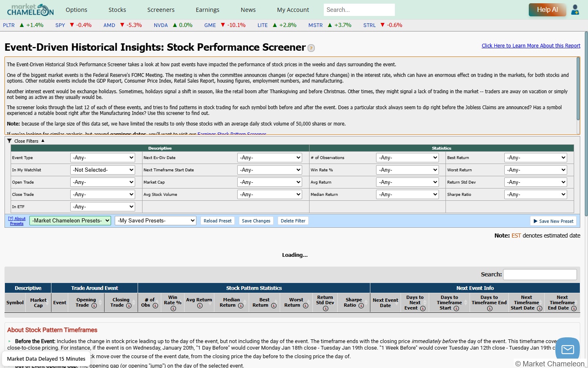The height and width of the screenshot is (368, 588).
Task: Click the NVDA ticker symbol link
Action: pos(161,25)
